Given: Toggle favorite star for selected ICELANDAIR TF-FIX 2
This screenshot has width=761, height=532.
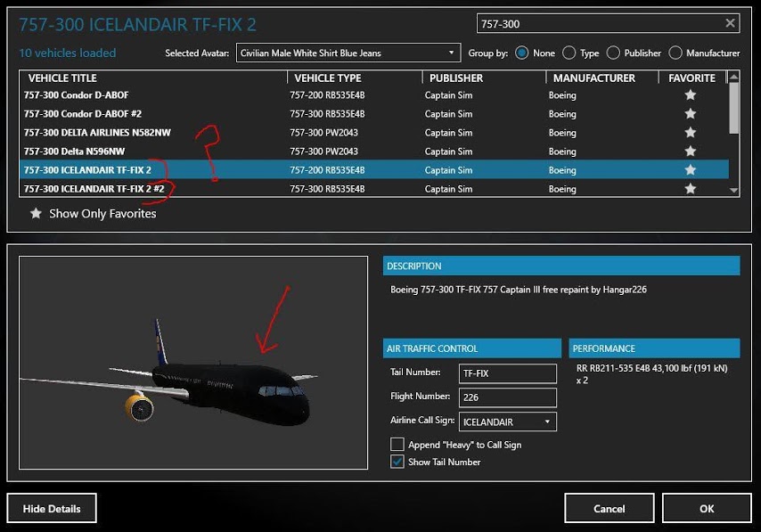Looking at the screenshot, I should pos(690,170).
